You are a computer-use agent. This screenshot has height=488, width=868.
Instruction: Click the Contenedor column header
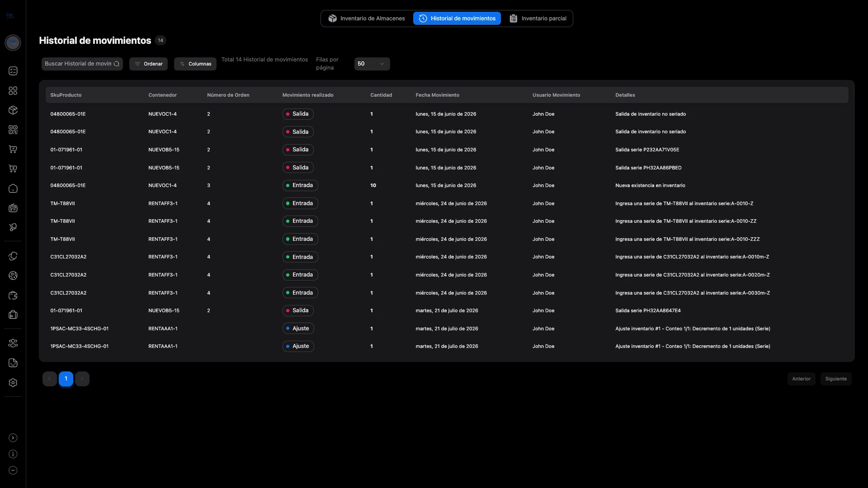pyautogui.click(x=162, y=95)
